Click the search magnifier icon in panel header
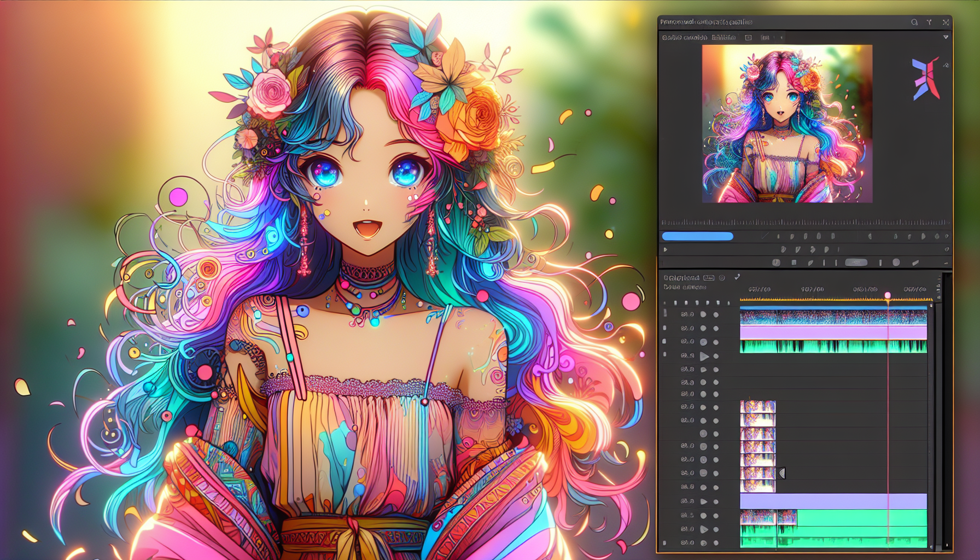The width and height of the screenshot is (980, 560). pyautogui.click(x=914, y=22)
